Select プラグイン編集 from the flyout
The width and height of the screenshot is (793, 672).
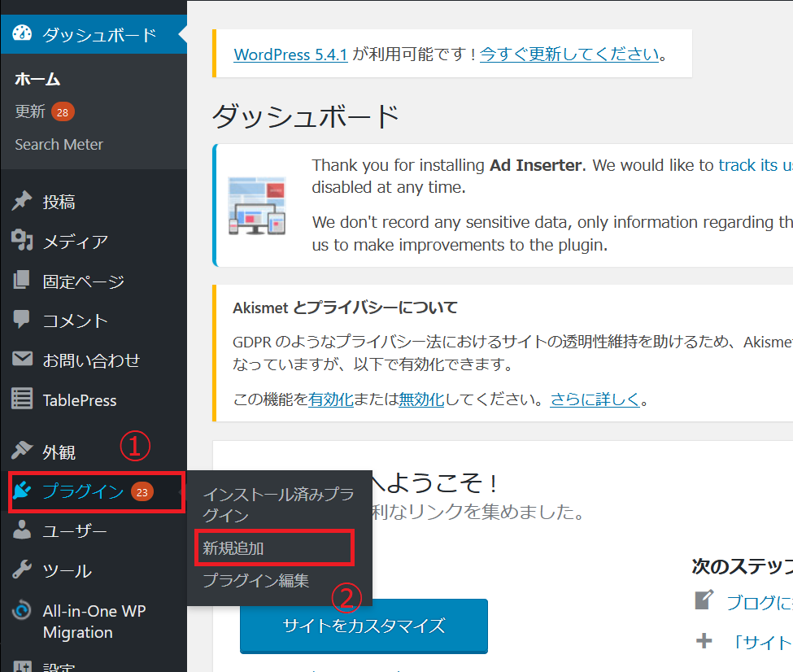click(255, 581)
